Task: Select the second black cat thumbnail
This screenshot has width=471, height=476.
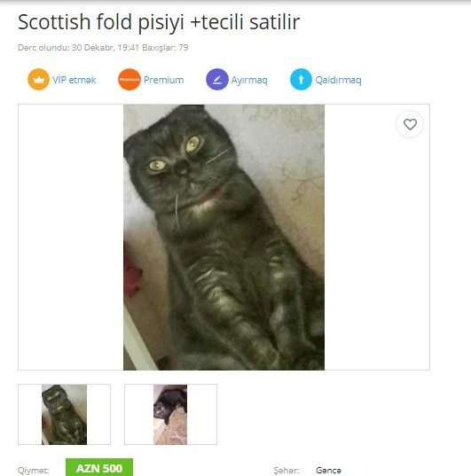Action: 170,414
